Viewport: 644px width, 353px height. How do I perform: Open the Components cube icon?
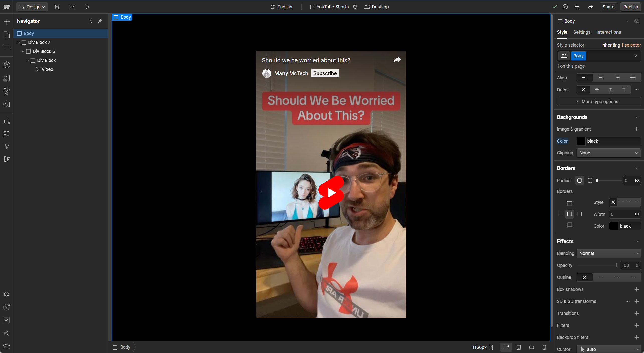click(7, 65)
